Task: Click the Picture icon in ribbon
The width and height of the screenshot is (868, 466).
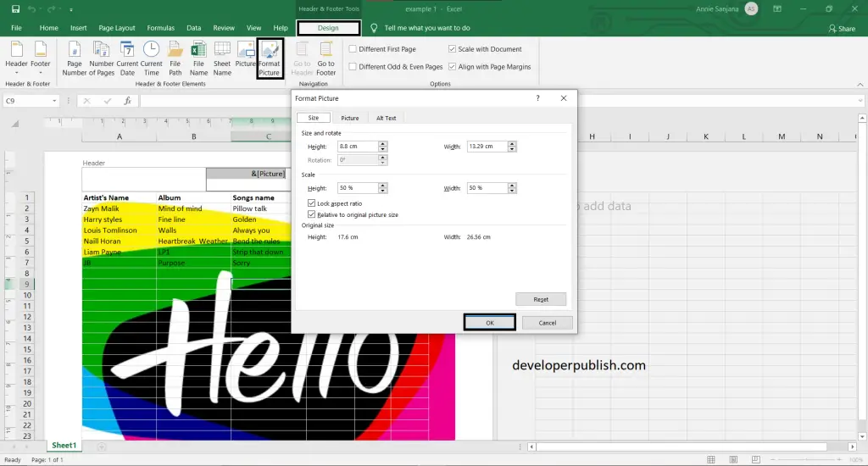Action: [245, 54]
